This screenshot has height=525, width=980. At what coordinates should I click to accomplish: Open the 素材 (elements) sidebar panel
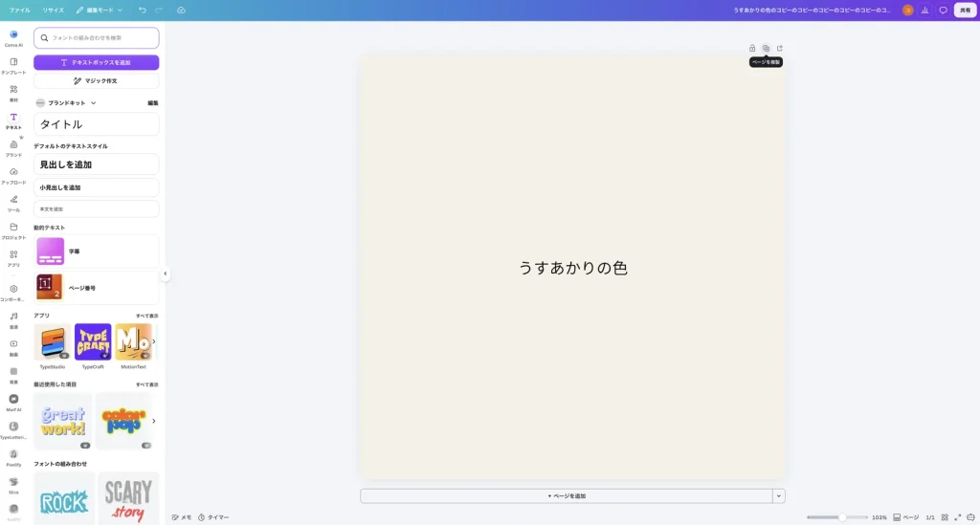click(13, 93)
